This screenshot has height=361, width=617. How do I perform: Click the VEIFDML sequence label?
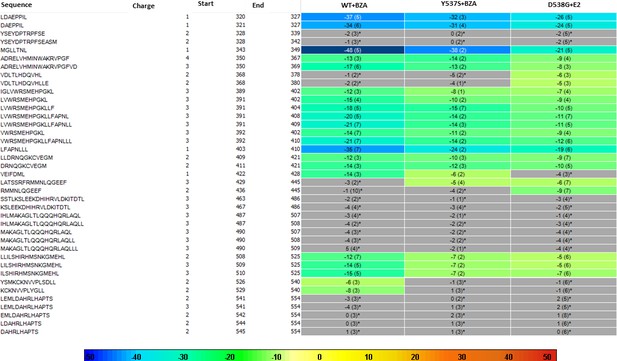13,174
